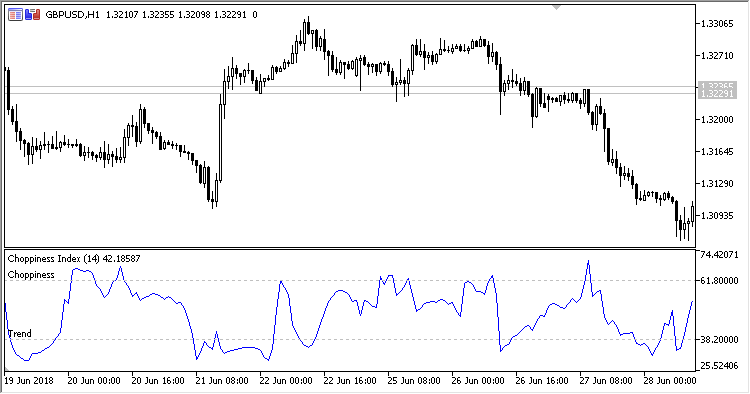Click the Choppiness Index (14) label
Viewport: 750px width, 394px height.
[74, 259]
